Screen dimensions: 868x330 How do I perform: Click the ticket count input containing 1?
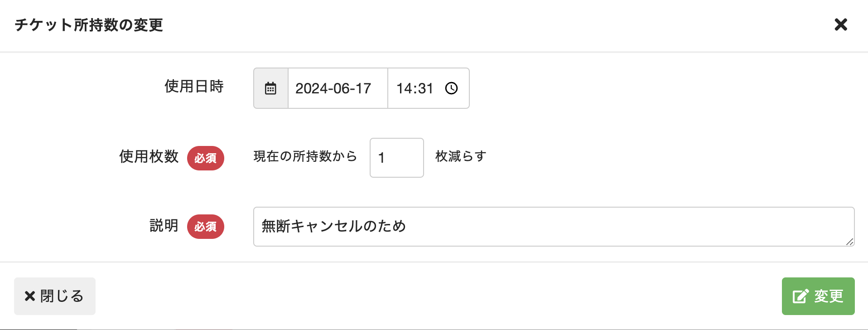(x=396, y=158)
